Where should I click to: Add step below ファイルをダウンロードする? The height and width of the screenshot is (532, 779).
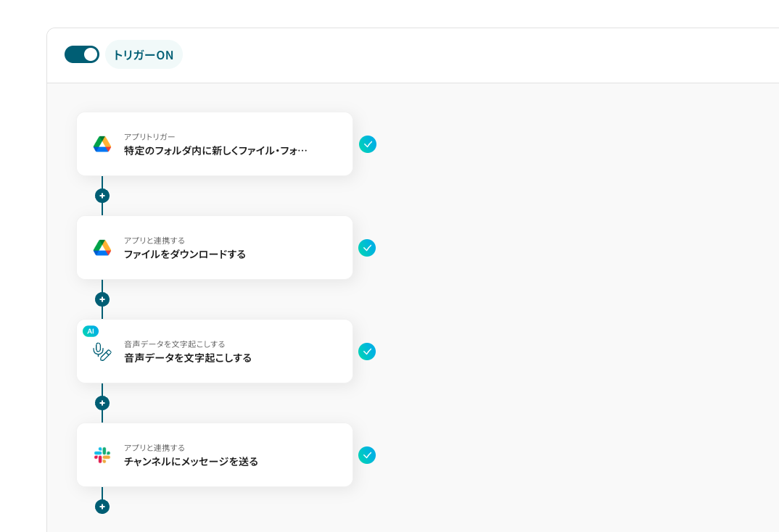[102, 299]
